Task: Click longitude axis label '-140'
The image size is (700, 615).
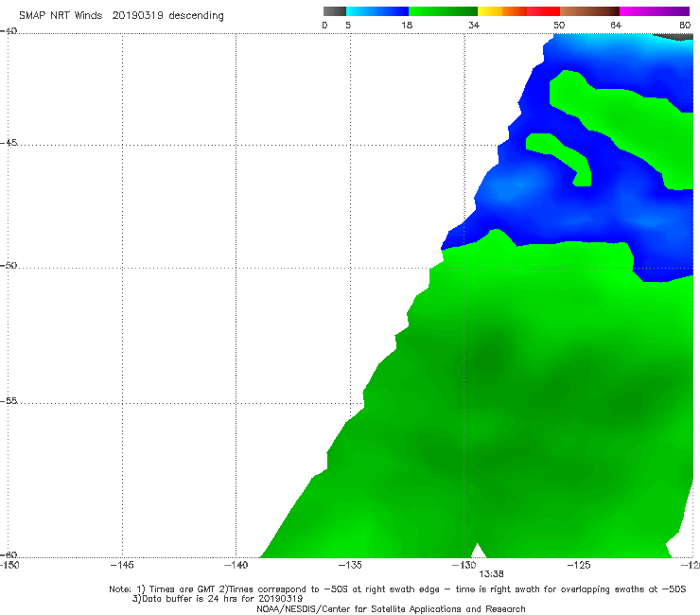Action: 236,565
